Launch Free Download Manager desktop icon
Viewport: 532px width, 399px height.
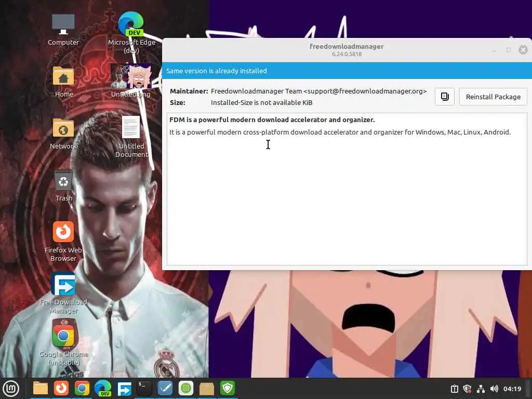63,293
